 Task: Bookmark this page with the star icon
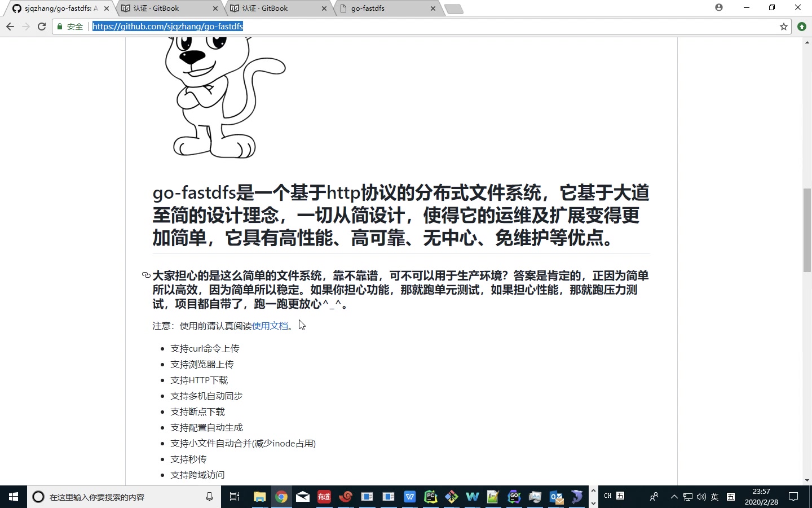[x=784, y=27]
